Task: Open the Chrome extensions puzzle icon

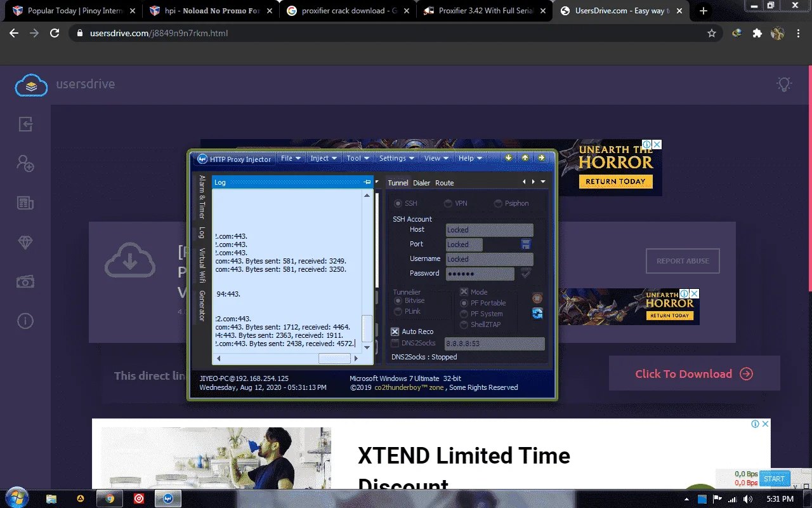Action: (757, 33)
